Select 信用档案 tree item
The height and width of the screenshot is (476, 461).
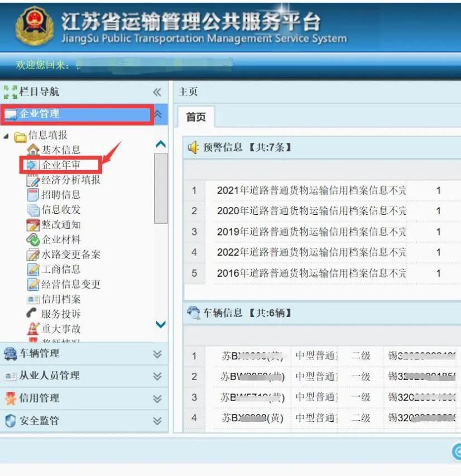61,300
